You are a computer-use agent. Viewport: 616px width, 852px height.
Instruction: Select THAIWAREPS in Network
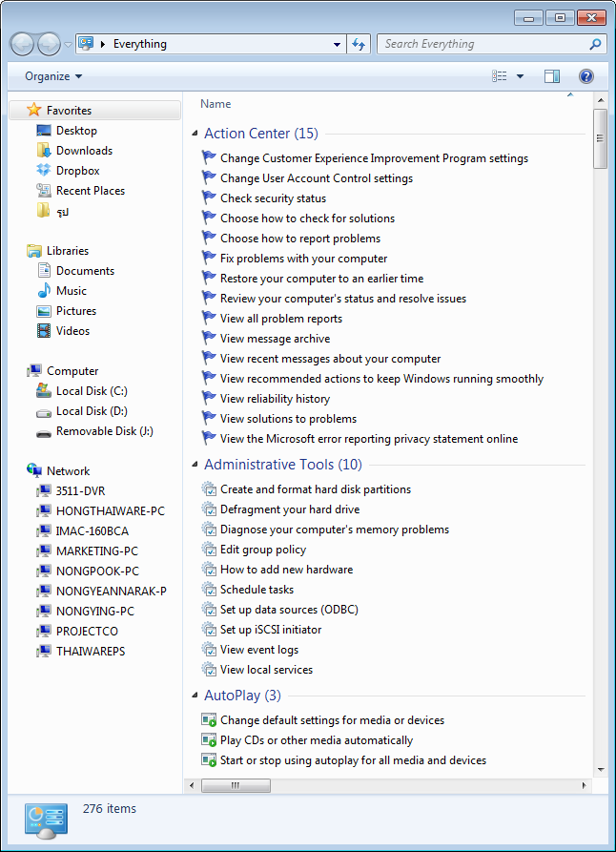[x=91, y=651]
